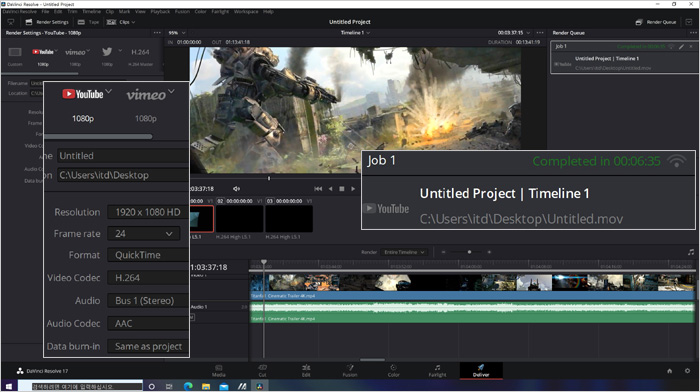The width and height of the screenshot is (700, 392).
Task: Open the File menu
Action: click(x=45, y=12)
